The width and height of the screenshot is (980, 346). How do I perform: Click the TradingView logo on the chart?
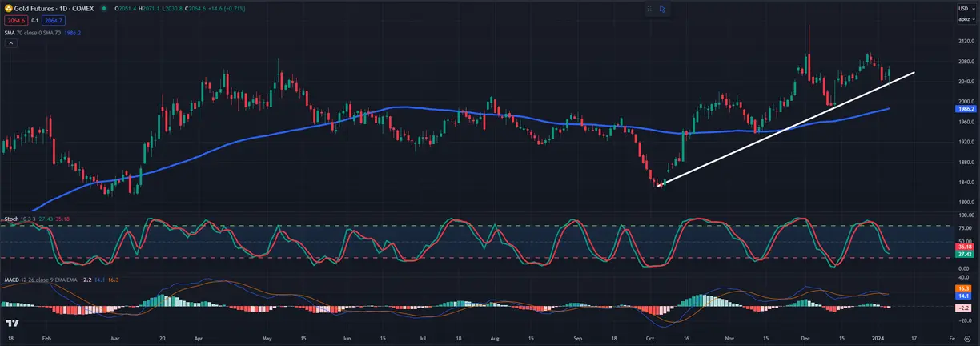[x=13, y=323]
